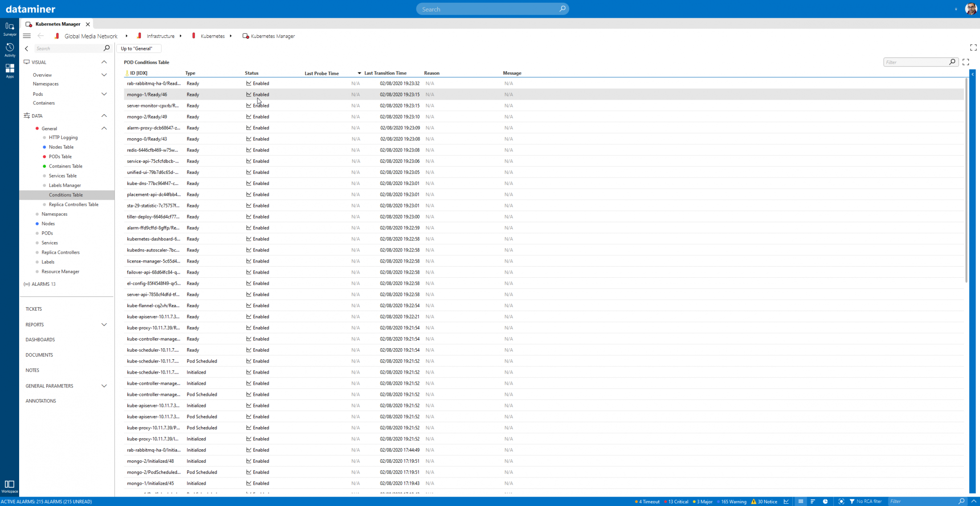Click Global Media Network breadcrumb
This screenshot has width=980, height=506.
91,36
